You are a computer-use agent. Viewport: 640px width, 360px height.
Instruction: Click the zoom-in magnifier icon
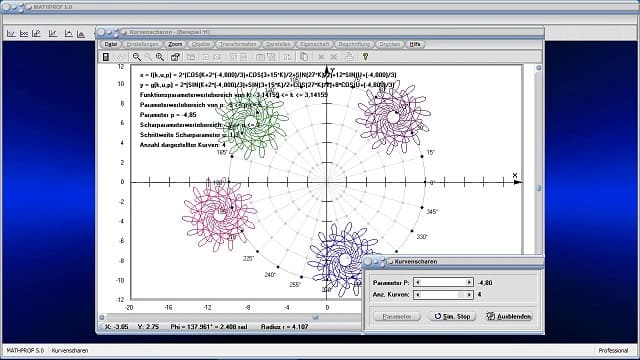click(x=160, y=57)
